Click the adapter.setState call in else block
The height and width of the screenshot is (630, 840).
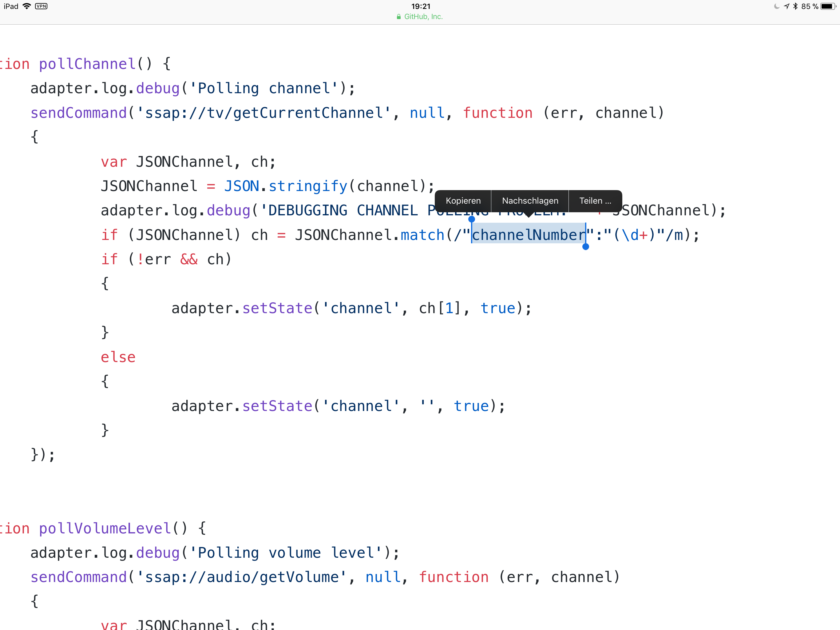[x=337, y=406]
